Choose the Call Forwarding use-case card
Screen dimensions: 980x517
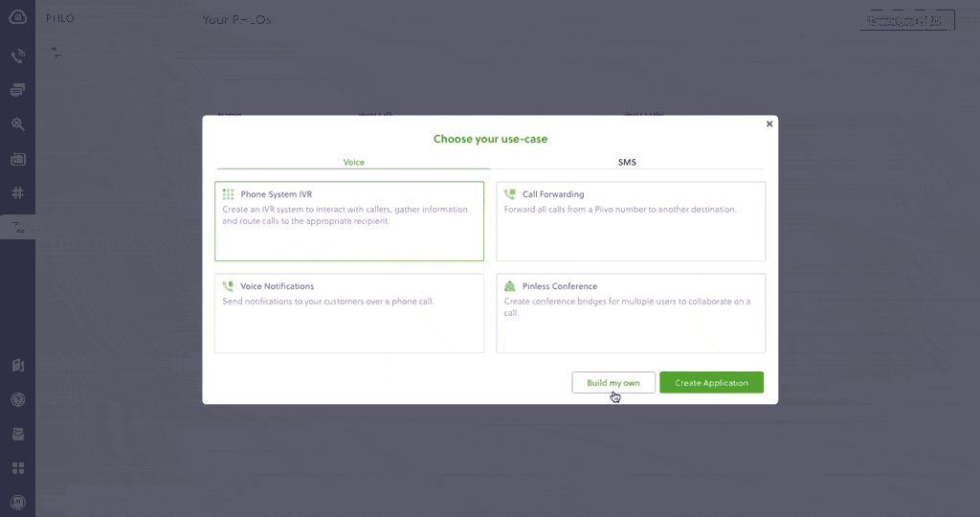tap(631, 221)
